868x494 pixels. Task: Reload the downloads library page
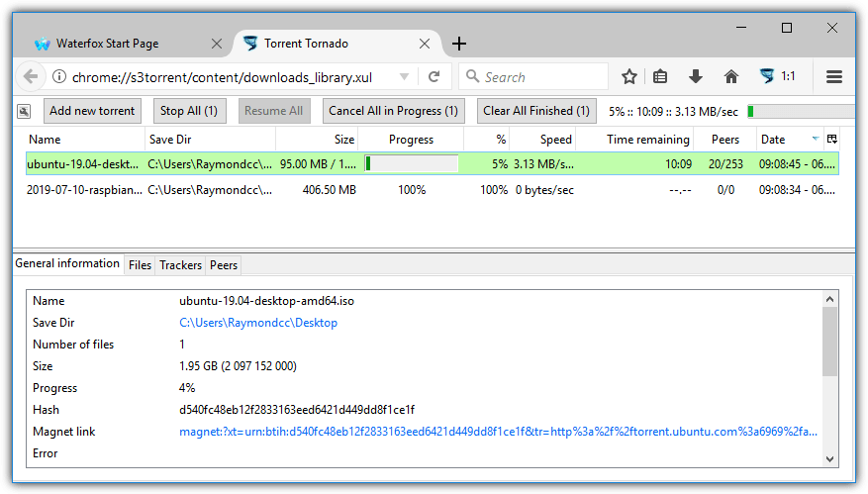click(434, 77)
